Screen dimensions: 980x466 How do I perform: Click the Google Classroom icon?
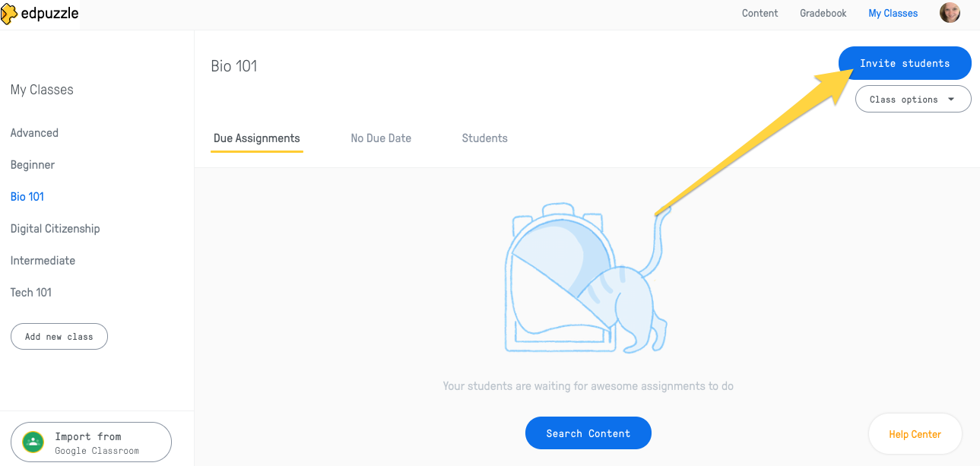[x=33, y=442]
